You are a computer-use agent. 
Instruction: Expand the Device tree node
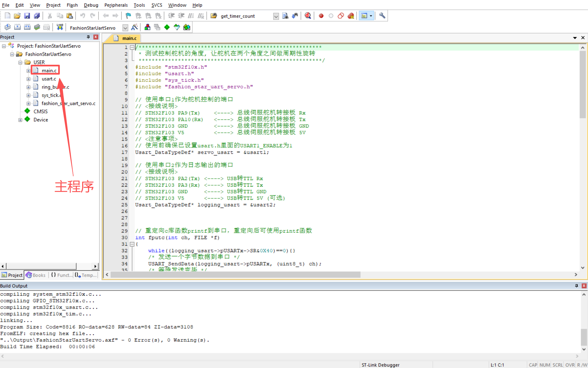pyautogui.click(x=20, y=120)
